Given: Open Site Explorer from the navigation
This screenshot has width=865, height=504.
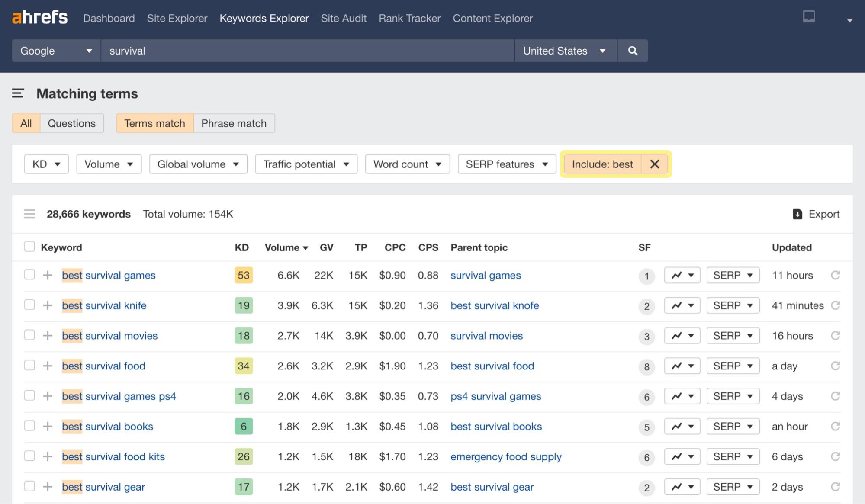Looking at the screenshot, I should click(177, 18).
